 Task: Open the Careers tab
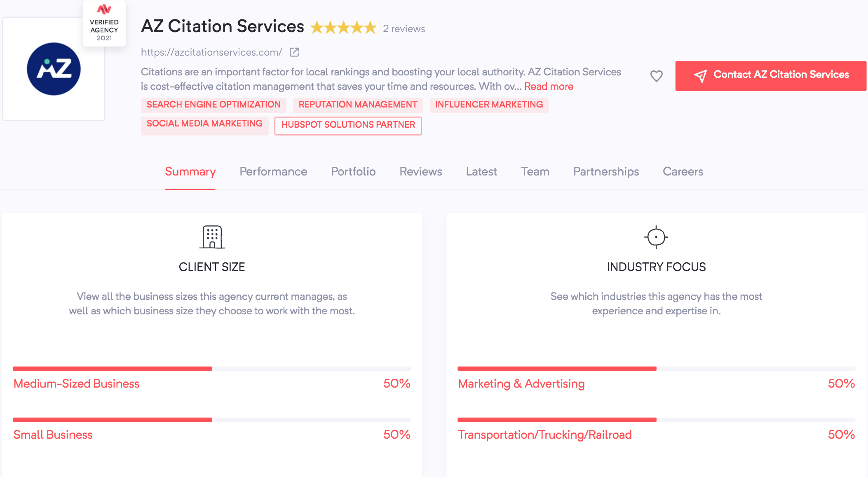coord(683,171)
